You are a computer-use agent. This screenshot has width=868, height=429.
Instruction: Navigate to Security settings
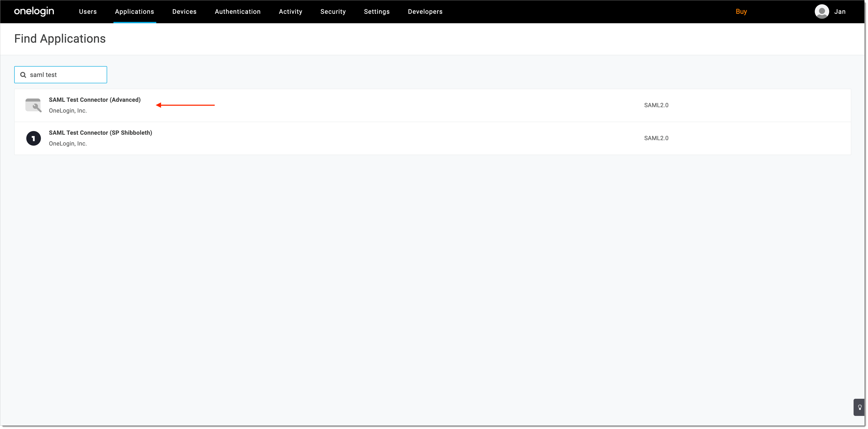pos(333,11)
